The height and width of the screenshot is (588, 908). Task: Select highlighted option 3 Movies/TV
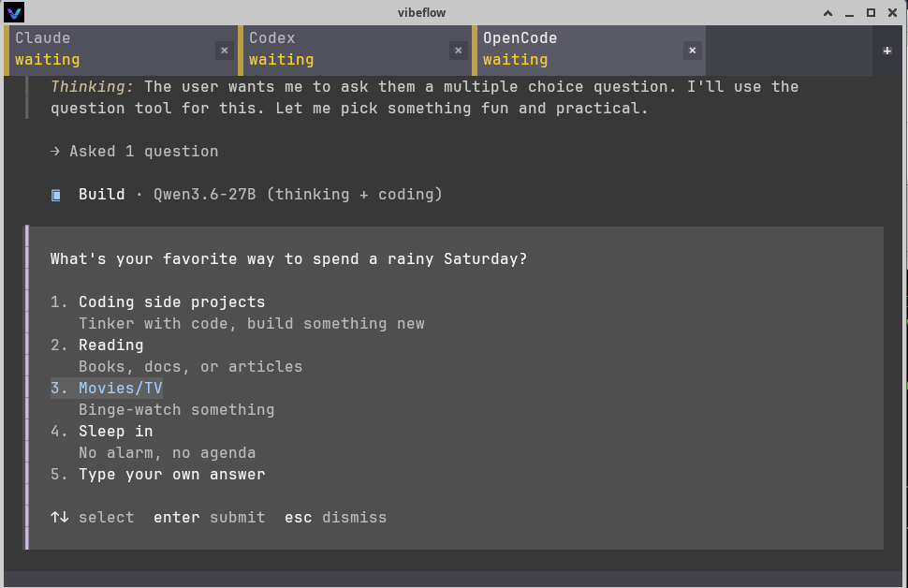(x=107, y=389)
